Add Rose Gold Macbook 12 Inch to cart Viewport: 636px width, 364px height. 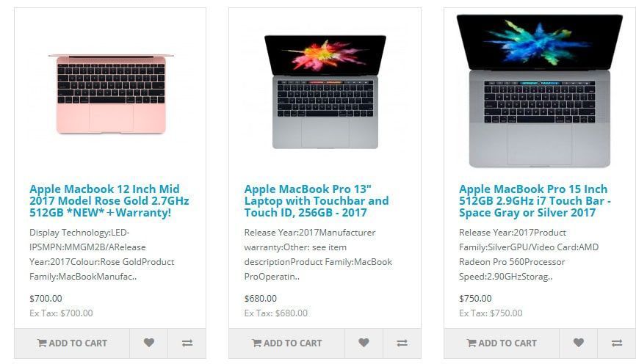(72, 343)
